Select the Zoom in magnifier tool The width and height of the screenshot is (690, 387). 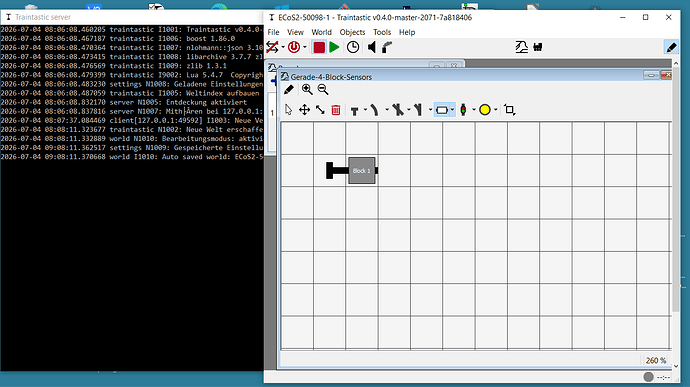pyautogui.click(x=307, y=89)
